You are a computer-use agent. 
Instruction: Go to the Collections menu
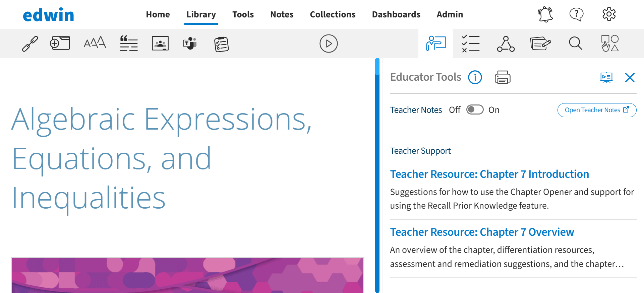pos(333,14)
